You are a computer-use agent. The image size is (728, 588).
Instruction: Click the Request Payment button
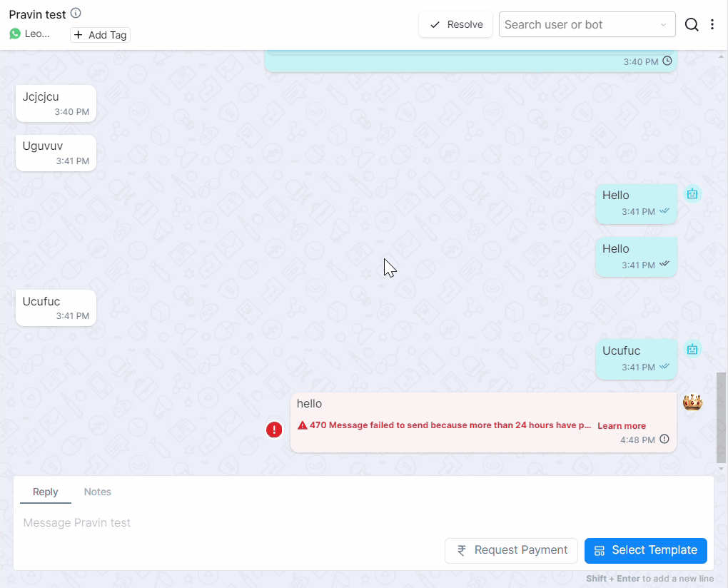coord(511,550)
